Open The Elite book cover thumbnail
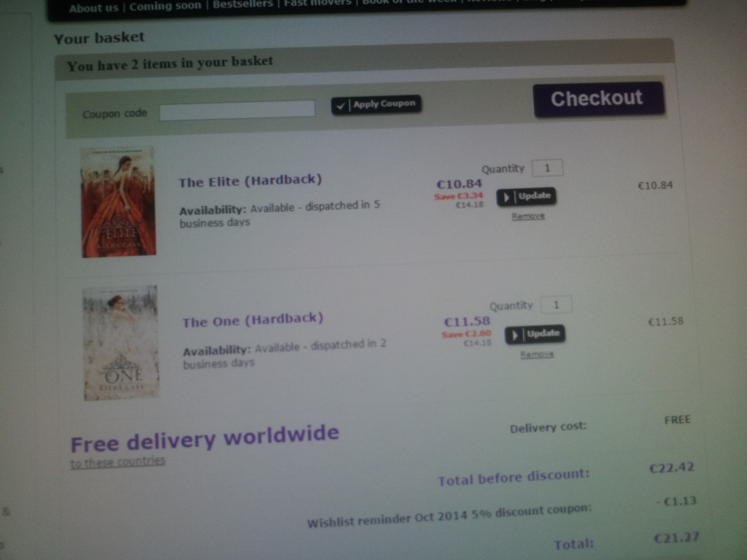Viewport: 747px width, 560px height. coord(118,203)
